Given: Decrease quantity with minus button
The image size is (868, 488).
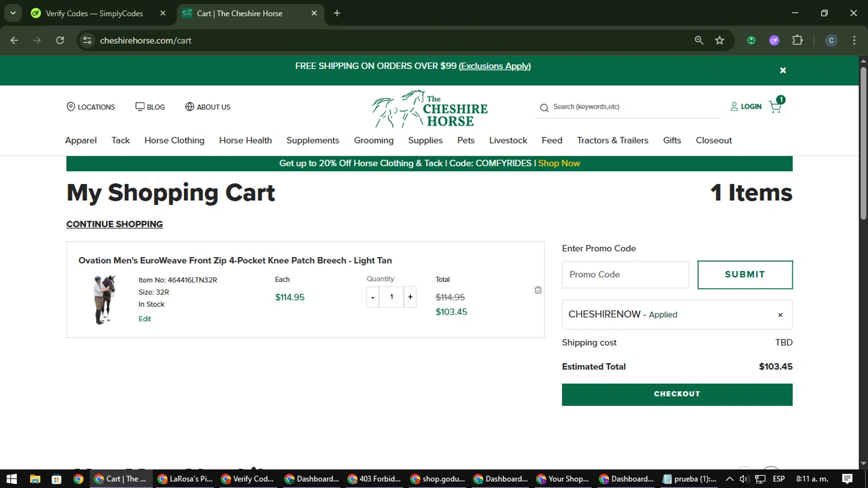Looking at the screenshot, I should [373, 298].
